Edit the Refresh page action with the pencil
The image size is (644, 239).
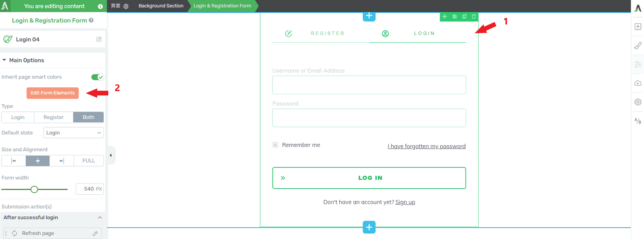click(x=95, y=233)
